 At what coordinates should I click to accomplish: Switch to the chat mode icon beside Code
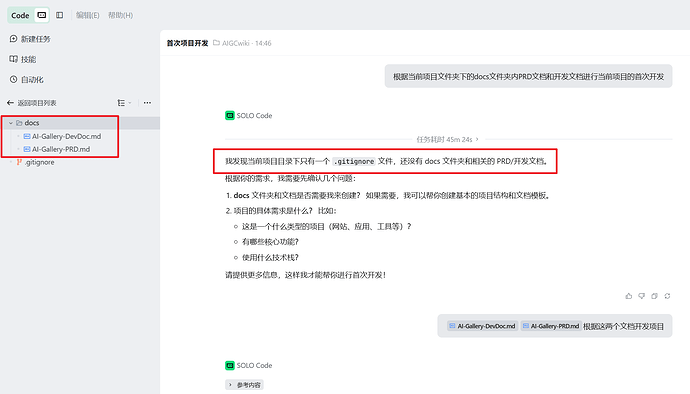click(42, 15)
